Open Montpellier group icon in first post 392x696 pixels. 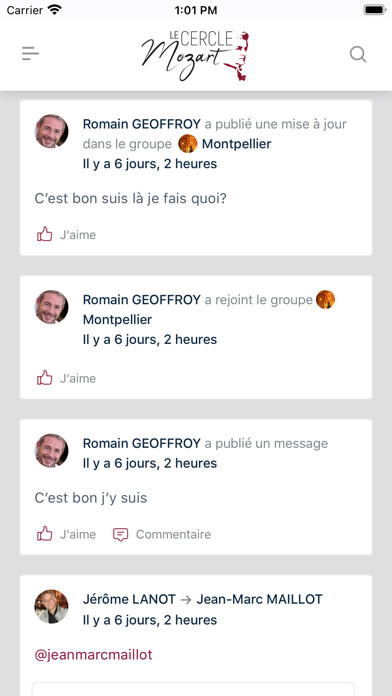(188, 144)
